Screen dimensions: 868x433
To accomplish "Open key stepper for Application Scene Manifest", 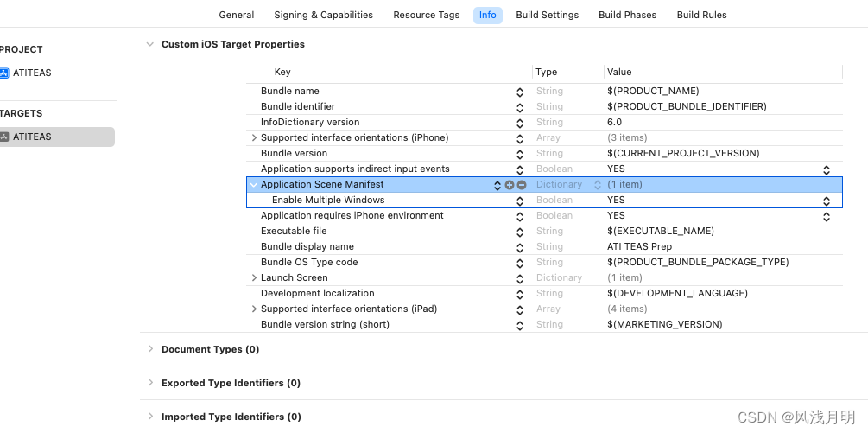I will coord(497,185).
